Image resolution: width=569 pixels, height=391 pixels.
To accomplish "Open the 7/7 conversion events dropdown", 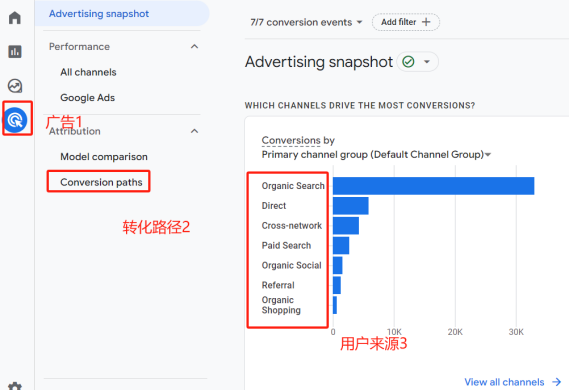I will tap(306, 22).
